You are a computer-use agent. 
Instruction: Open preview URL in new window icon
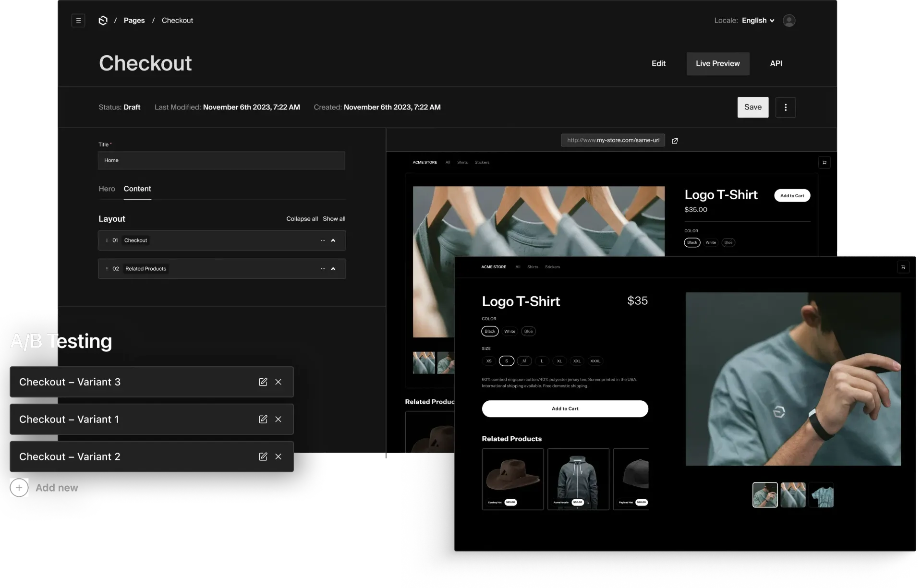(675, 141)
